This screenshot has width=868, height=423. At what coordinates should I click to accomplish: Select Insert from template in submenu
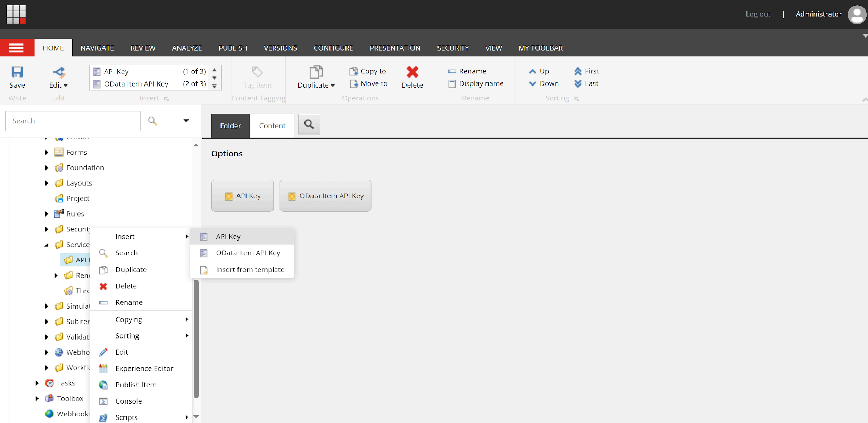click(242, 270)
